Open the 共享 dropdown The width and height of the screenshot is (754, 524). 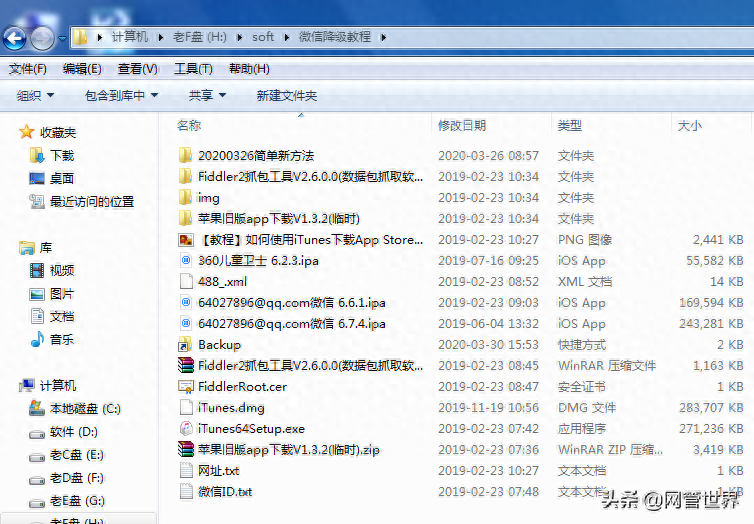(x=207, y=96)
